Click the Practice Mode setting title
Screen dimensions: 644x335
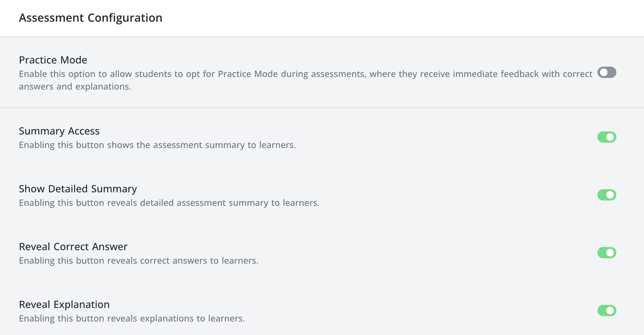pyautogui.click(x=53, y=60)
